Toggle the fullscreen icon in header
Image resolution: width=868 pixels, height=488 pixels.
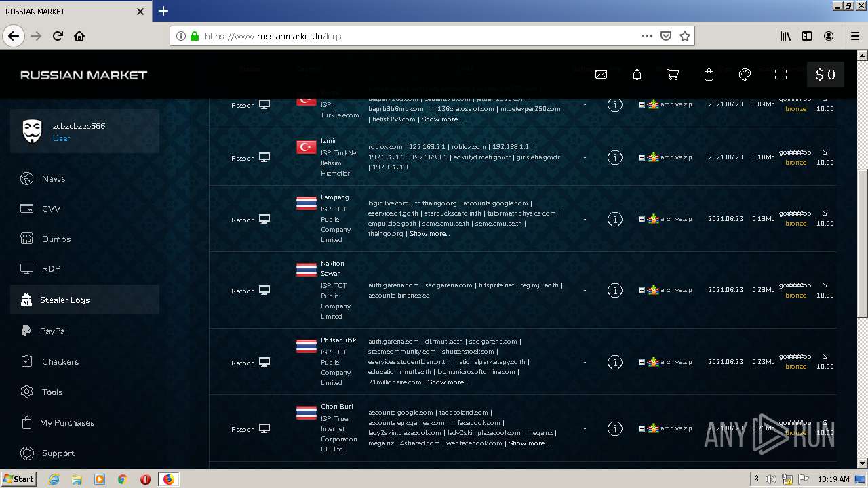pyautogui.click(x=781, y=75)
